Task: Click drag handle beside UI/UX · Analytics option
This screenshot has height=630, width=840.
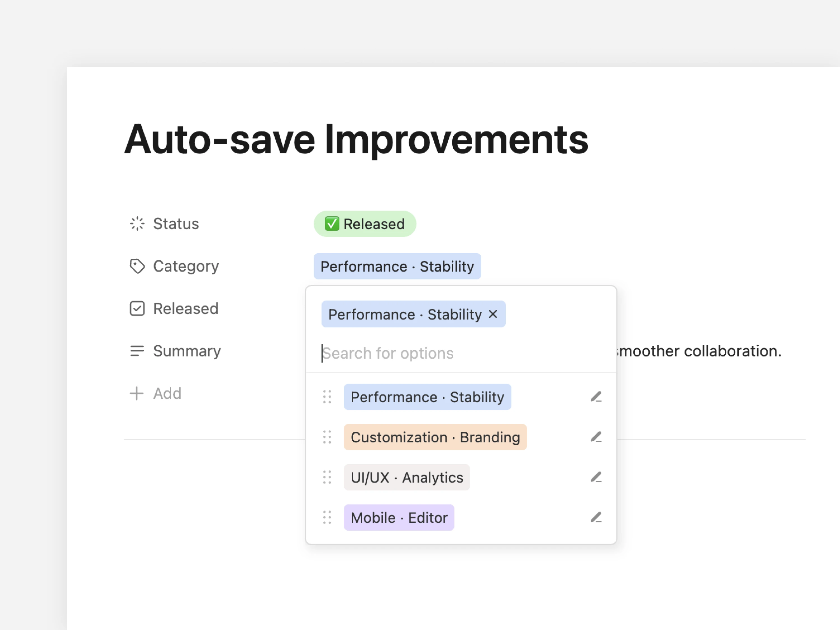Action: 327,477
